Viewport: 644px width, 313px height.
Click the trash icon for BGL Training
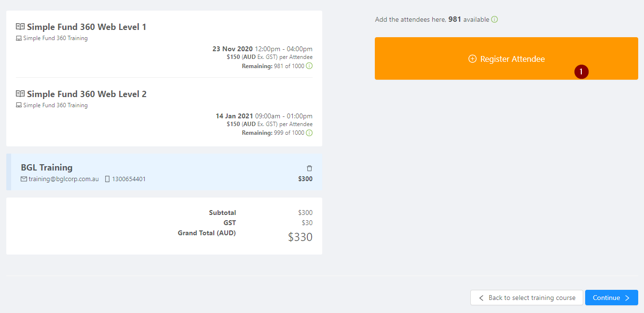[310, 168]
